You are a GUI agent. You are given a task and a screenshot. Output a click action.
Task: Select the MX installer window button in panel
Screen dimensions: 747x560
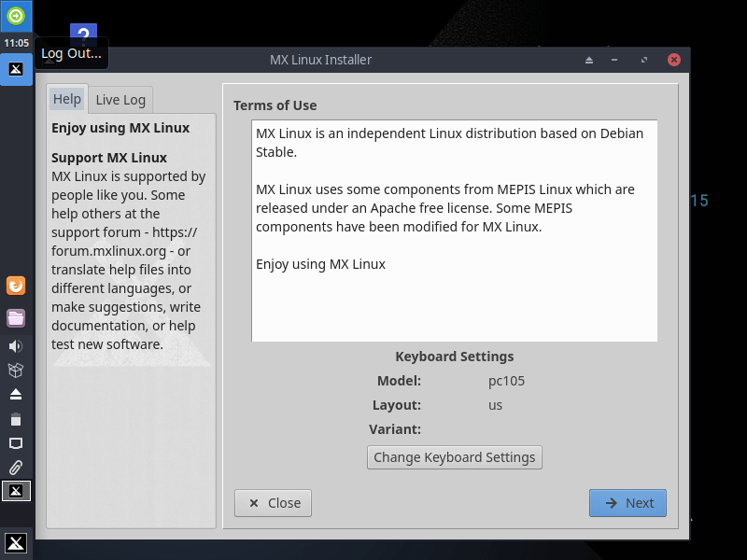(x=16, y=69)
